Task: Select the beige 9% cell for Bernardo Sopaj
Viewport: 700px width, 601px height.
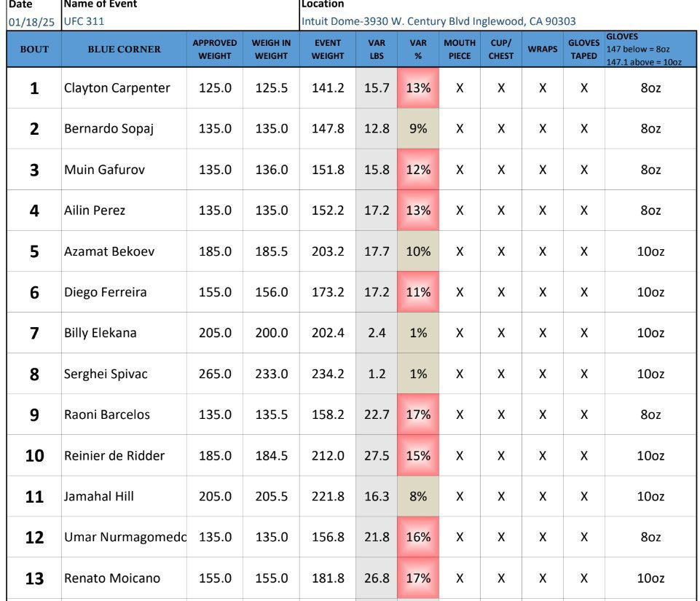Action: point(418,129)
